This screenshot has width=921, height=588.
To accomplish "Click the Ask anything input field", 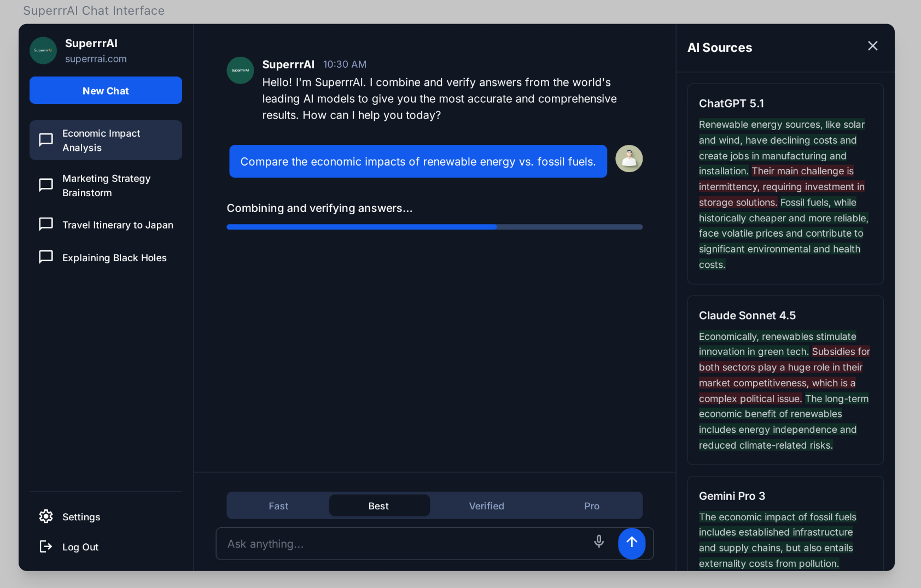I will coord(383,543).
